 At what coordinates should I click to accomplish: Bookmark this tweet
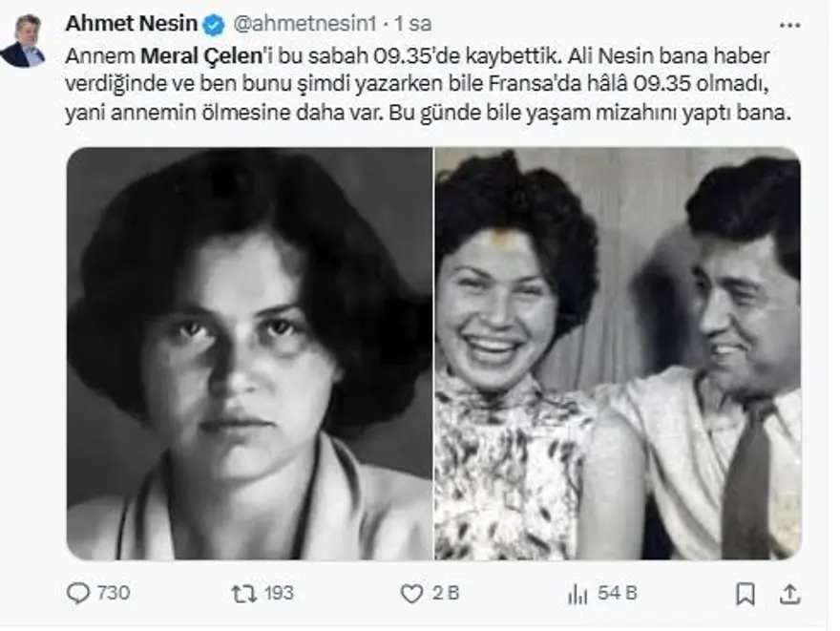click(x=745, y=594)
